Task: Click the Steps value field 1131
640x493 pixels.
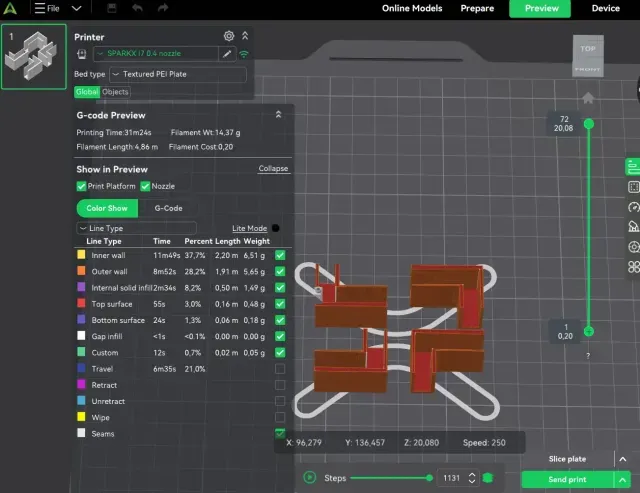Action: (x=451, y=478)
